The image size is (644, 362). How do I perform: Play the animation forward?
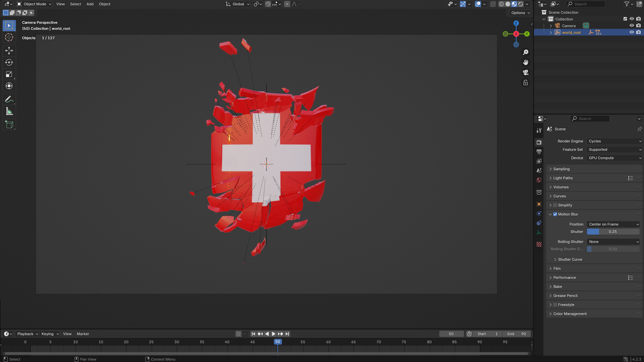click(x=274, y=334)
